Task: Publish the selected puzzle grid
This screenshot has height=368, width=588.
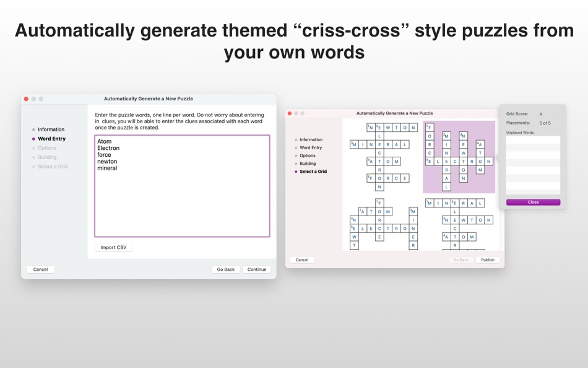Action: (488, 260)
